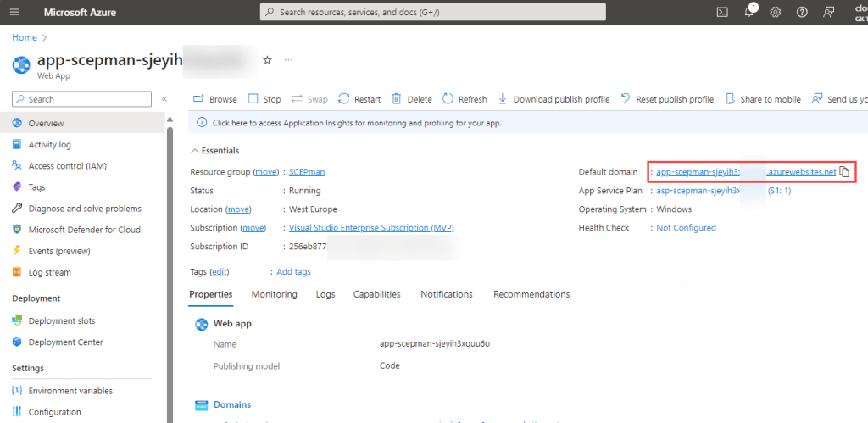
Task: Switch to the Monitoring tab
Action: click(274, 294)
